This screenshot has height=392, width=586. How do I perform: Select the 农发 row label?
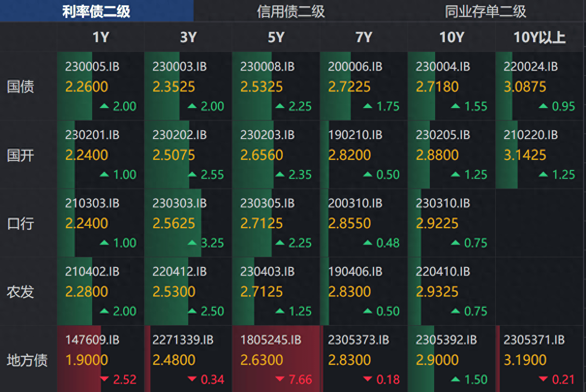tap(20, 292)
